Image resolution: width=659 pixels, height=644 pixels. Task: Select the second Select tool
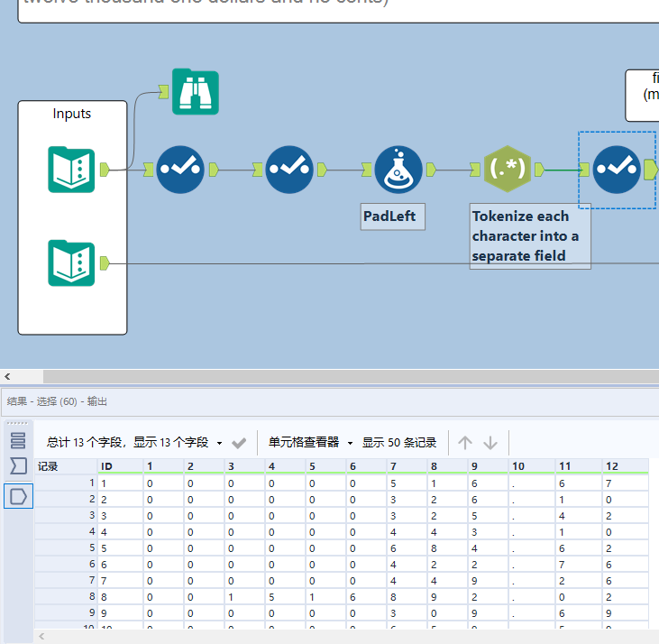point(289,170)
